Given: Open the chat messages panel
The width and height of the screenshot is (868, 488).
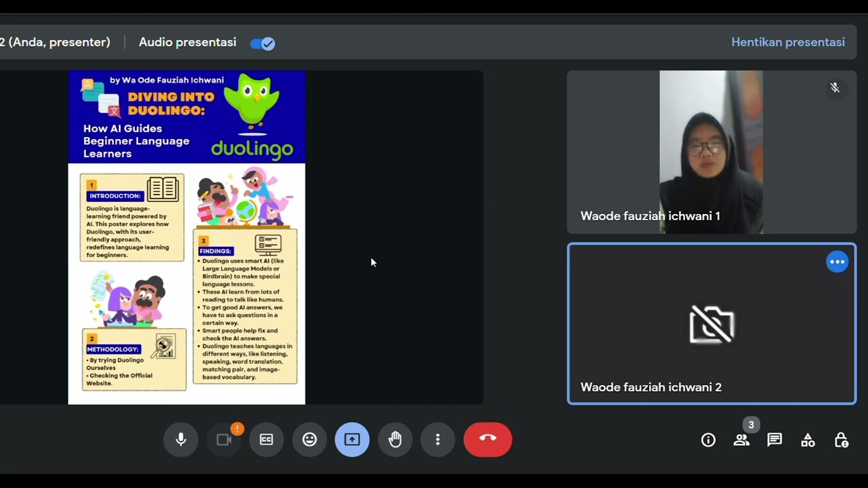Looking at the screenshot, I should click(x=774, y=441).
